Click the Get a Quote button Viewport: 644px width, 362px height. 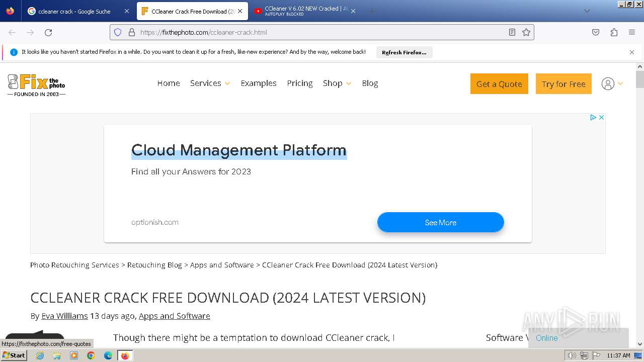coord(499,84)
